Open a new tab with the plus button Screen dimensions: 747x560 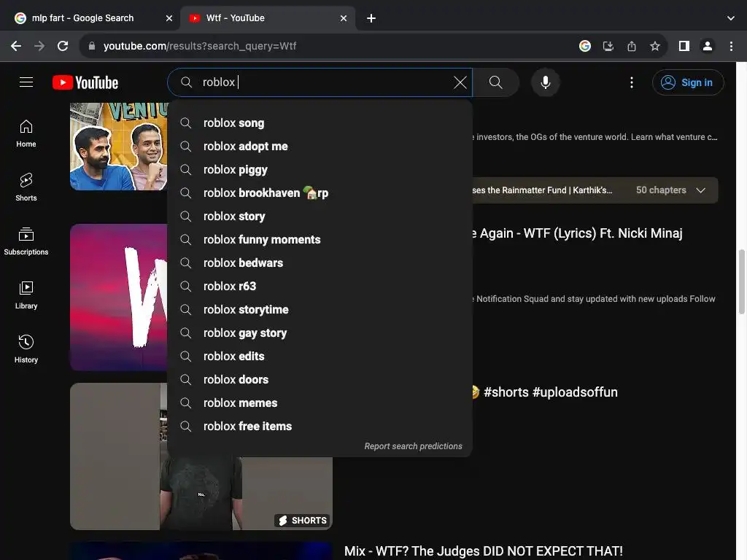click(x=371, y=18)
